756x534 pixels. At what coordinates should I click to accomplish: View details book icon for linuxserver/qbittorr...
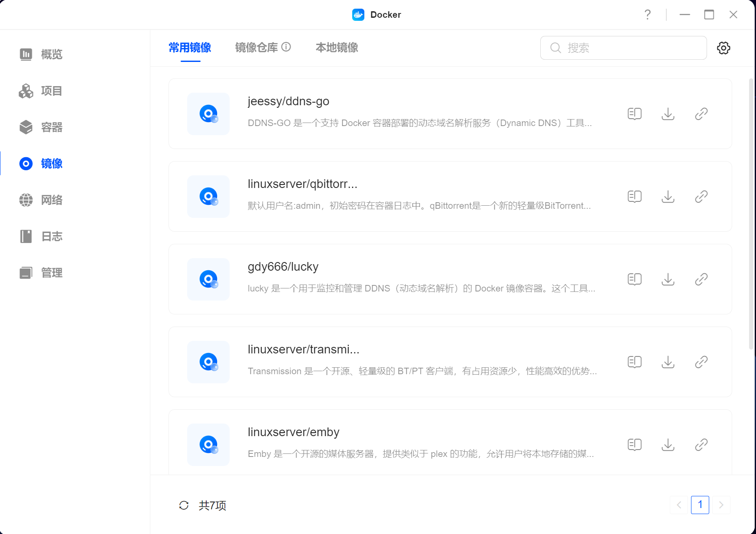[635, 197]
